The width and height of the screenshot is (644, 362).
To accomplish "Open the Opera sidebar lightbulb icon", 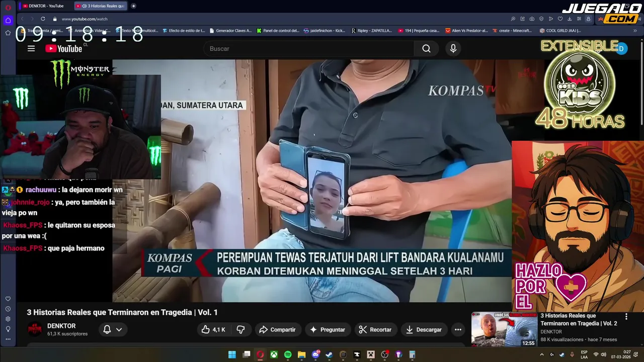I will 8,329.
